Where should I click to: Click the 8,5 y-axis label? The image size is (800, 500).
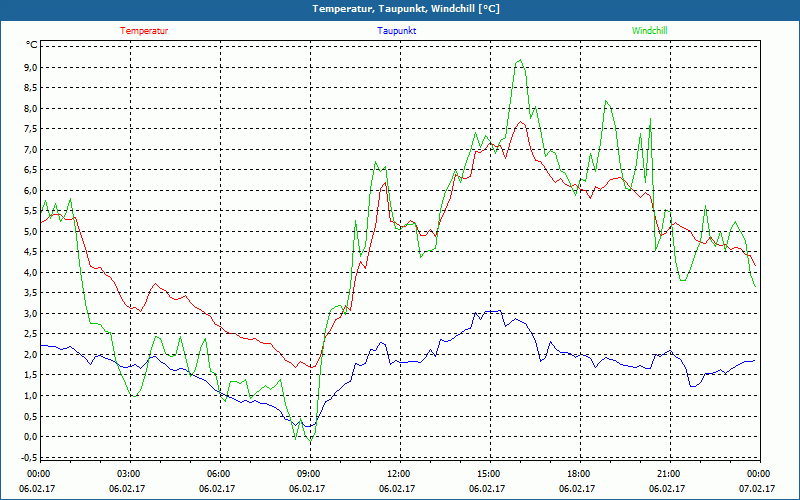32,88
